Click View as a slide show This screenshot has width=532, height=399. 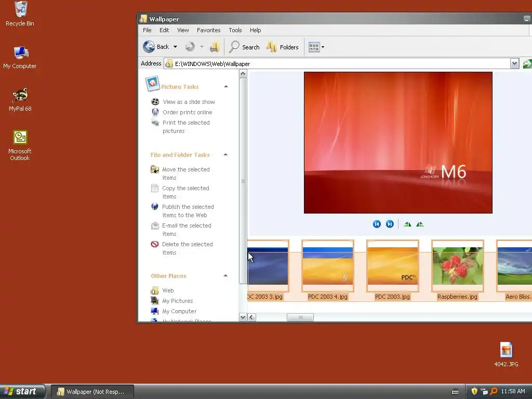pyautogui.click(x=189, y=102)
